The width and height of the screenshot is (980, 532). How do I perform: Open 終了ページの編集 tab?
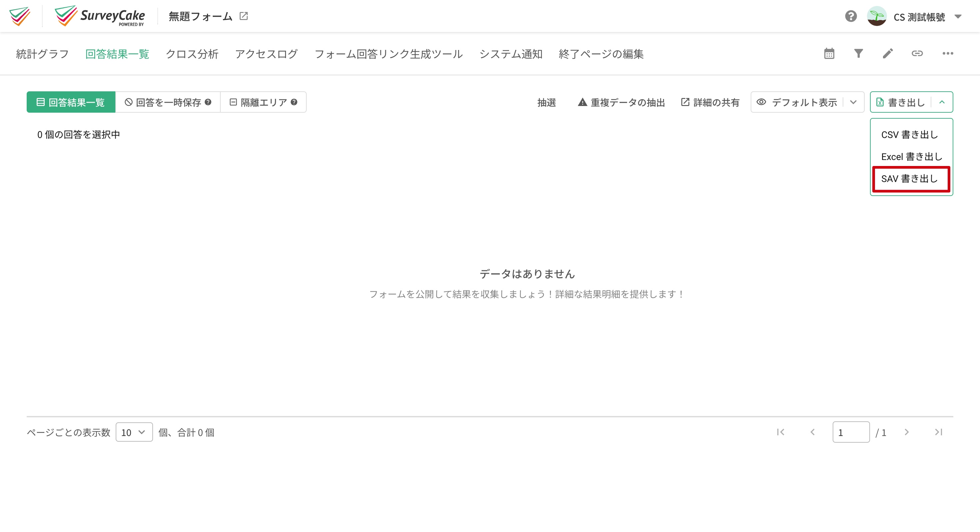point(601,54)
